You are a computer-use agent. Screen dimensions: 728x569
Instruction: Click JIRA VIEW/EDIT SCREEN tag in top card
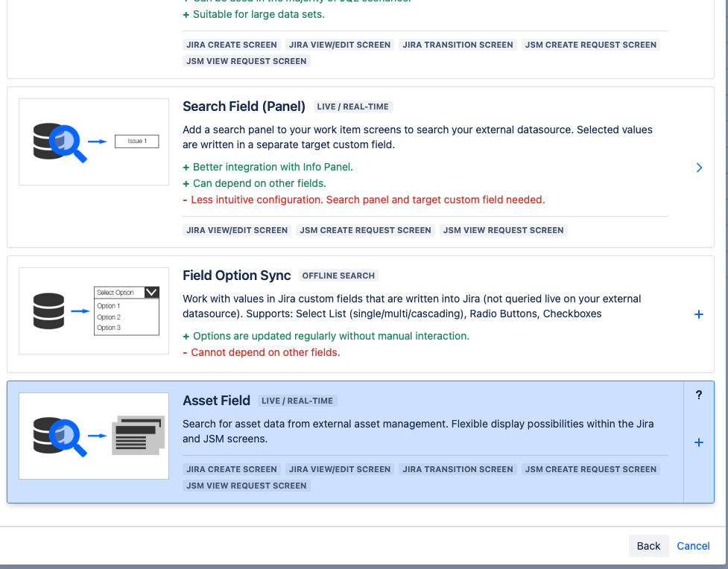[340, 45]
